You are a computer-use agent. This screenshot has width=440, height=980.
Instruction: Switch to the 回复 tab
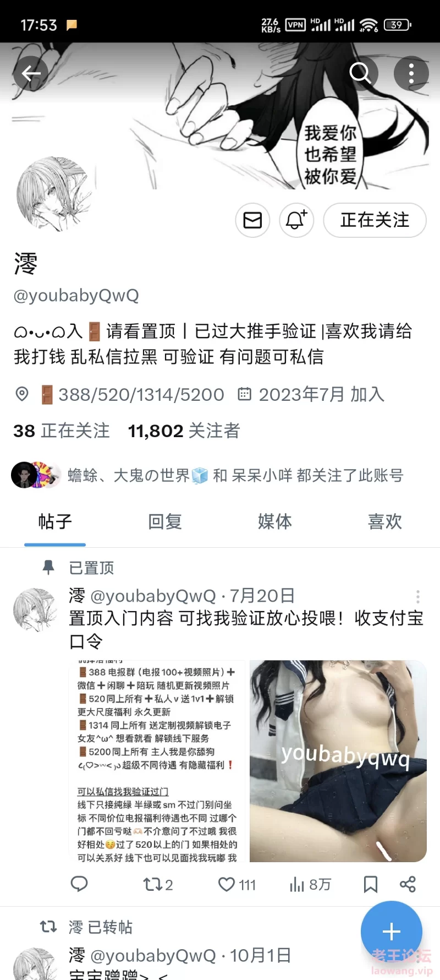pyautogui.click(x=165, y=521)
